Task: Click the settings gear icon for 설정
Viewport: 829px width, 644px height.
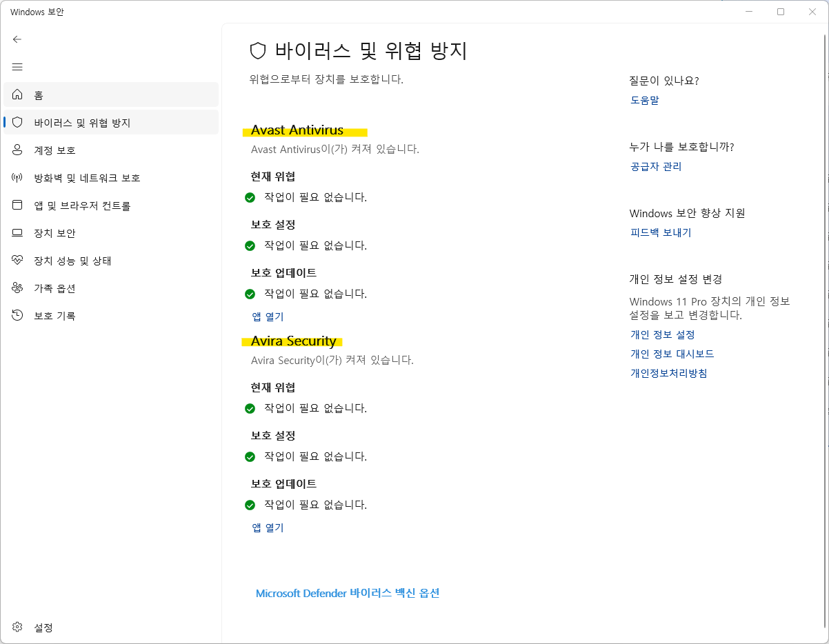Action: coord(17,627)
